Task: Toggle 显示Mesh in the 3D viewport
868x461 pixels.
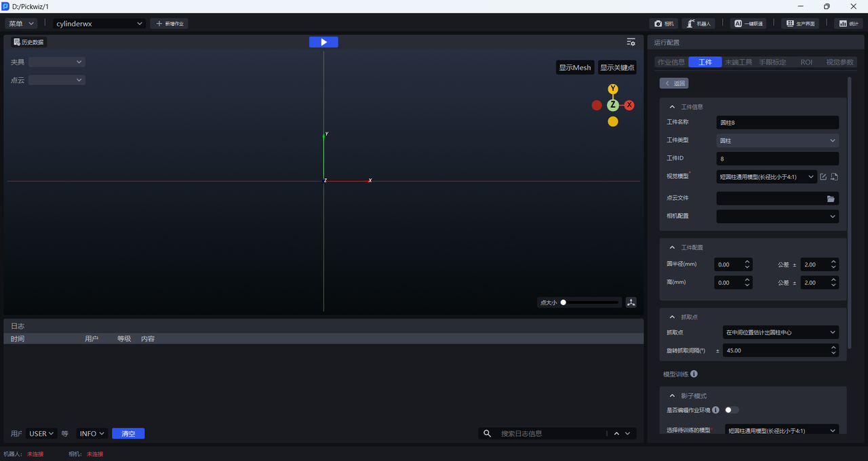Action: 575,68
